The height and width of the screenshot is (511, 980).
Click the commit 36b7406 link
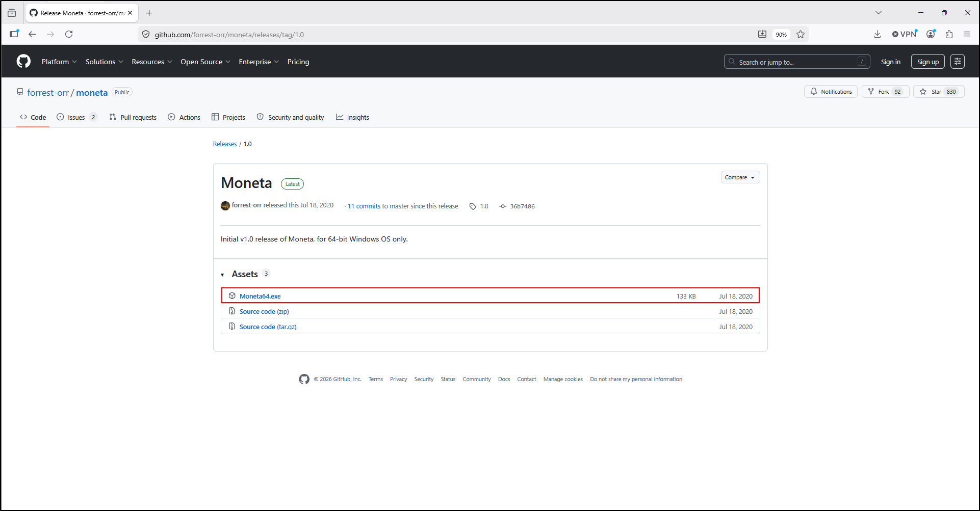tap(522, 206)
